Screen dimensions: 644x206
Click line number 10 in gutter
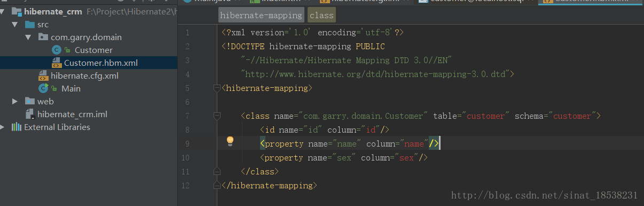186,157
